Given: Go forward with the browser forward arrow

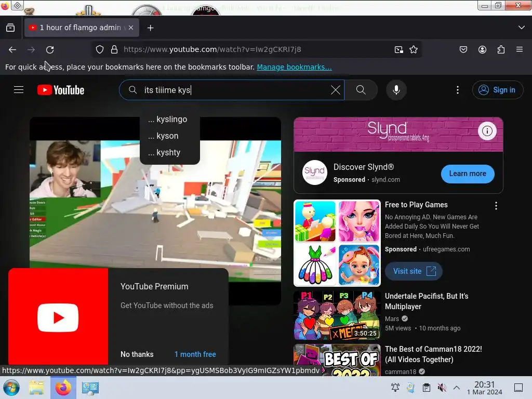Looking at the screenshot, I should 31,49.
